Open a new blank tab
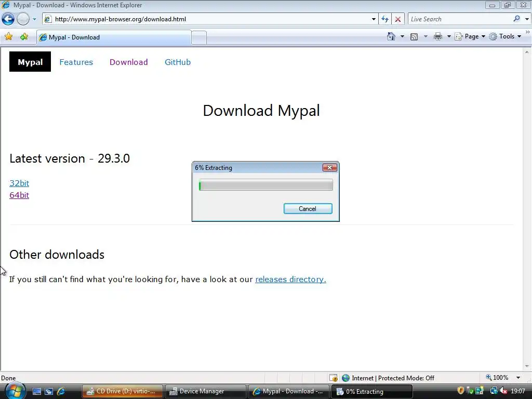 [199, 37]
